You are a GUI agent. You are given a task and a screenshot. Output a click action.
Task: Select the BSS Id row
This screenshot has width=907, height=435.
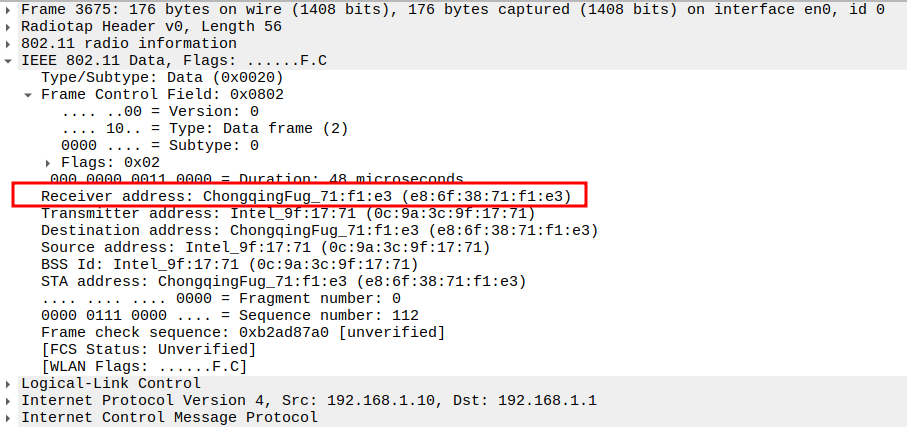tap(229, 264)
